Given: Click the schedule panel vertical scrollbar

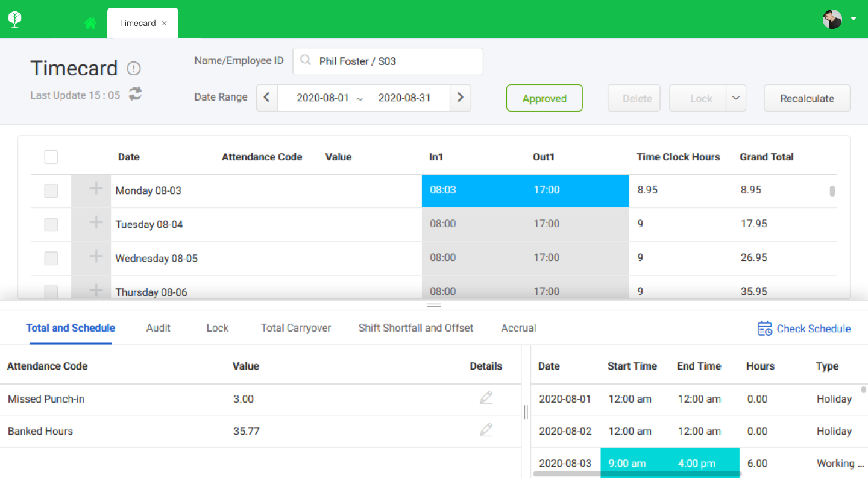Looking at the screenshot, I should point(863,389).
